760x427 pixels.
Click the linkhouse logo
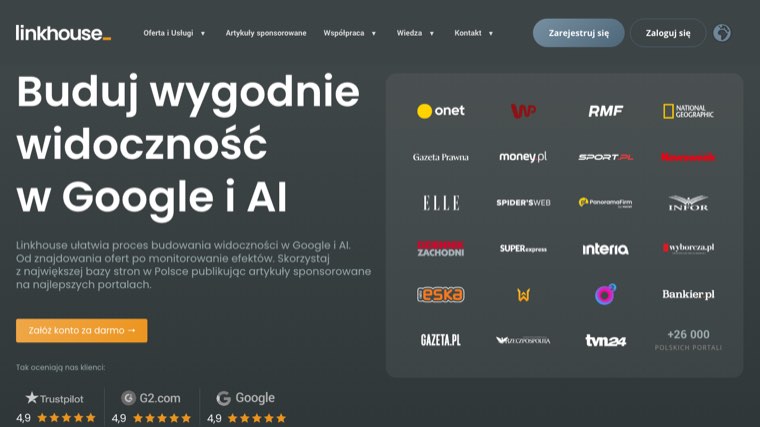[63, 33]
